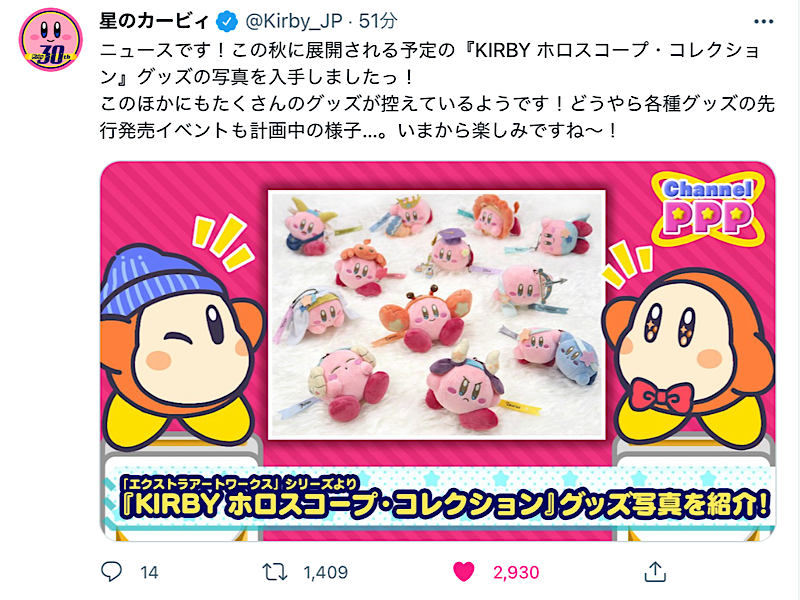
Task: Open Kirby 30th anniversary profile avatar
Action: (51, 40)
